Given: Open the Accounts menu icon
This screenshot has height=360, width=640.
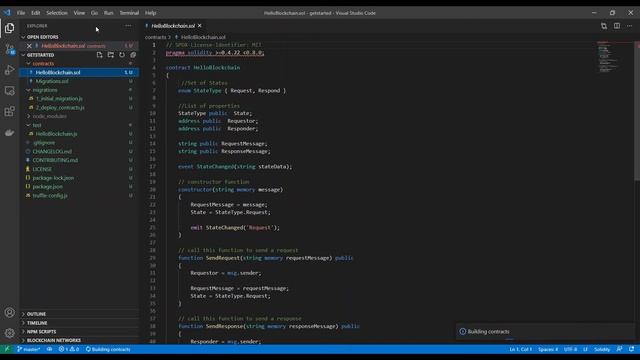Looking at the screenshot, I should pos(9,313).
